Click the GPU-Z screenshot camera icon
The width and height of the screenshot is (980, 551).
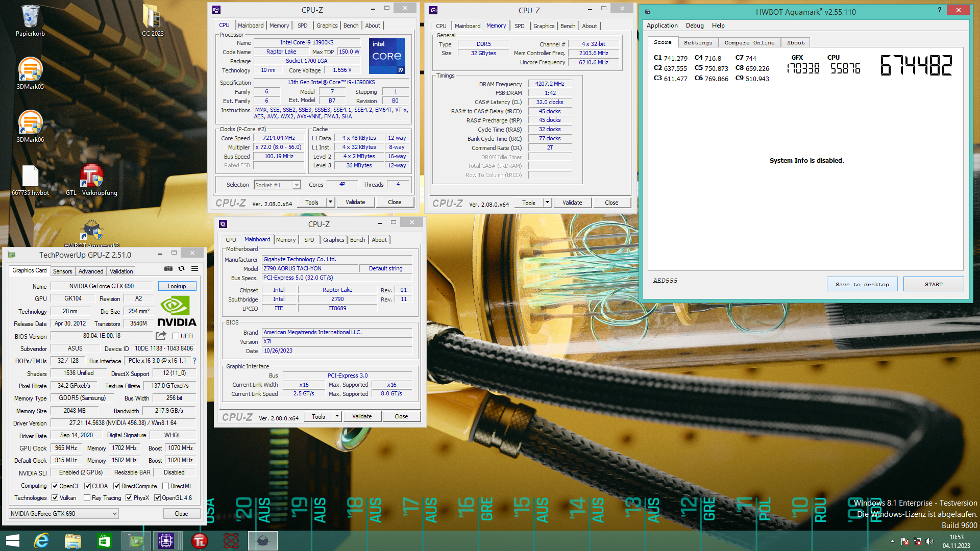(x=168, y=268)
